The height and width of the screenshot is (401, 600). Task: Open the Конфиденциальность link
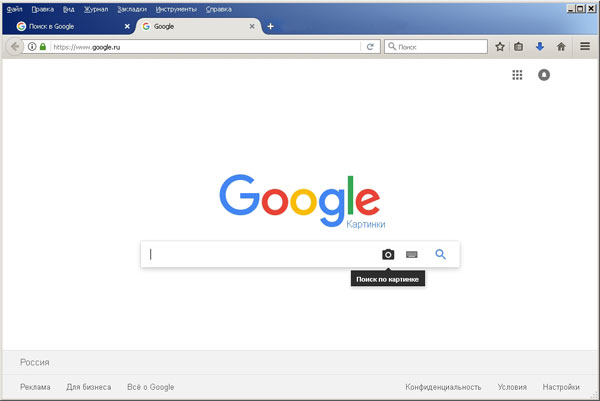pos(443,387)
